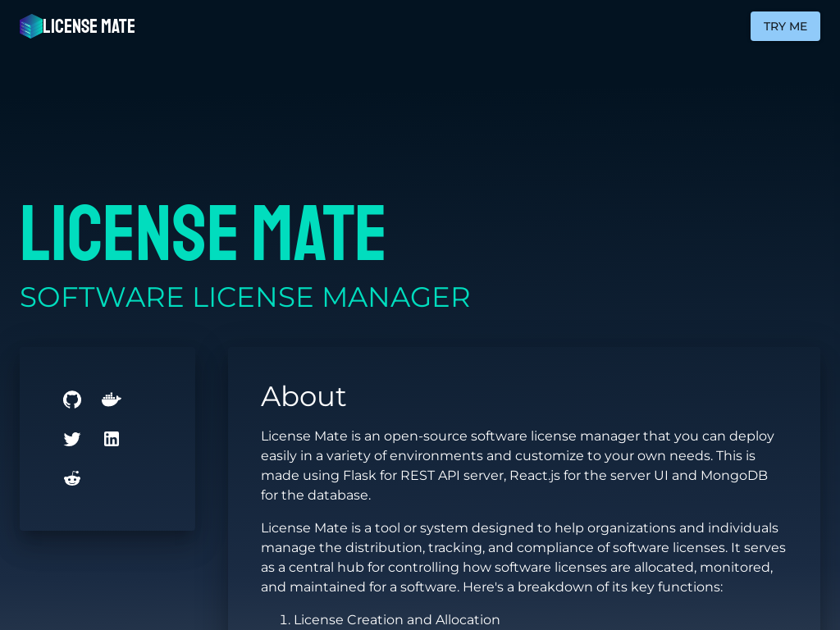The image size is (840, 630).
Task: Click the small License Mate header wordmark
Action: pyautogui.click(x=89, y=26)
